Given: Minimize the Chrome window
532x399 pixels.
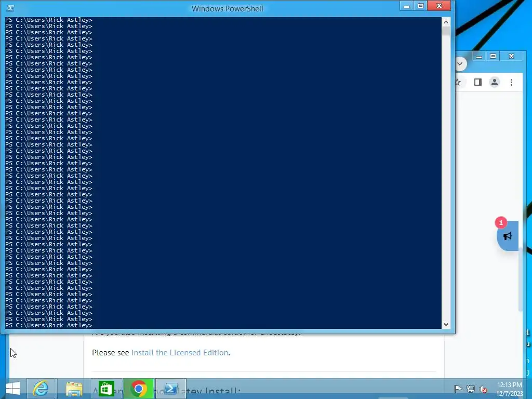Looking at the screenshot, I should click(479, 56).
